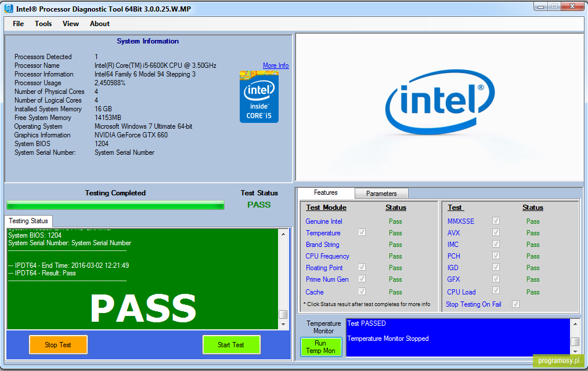Toggle the GFX test checkbox
The image size is (588, 371).
(x=496, y=279)
